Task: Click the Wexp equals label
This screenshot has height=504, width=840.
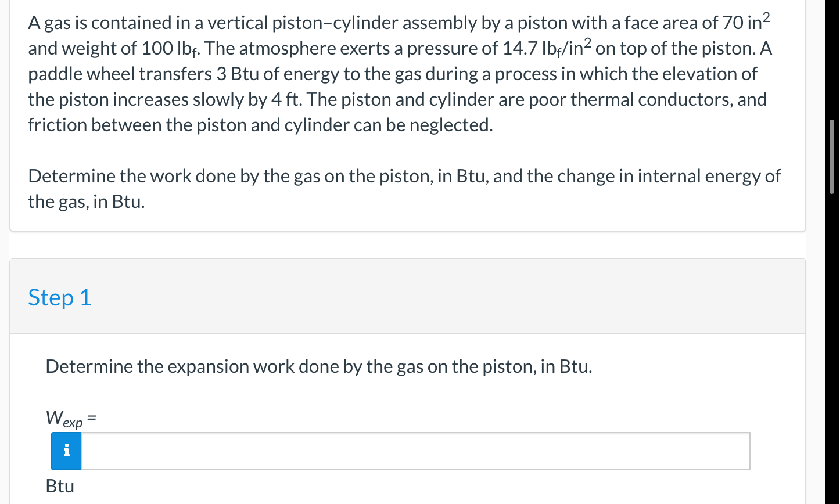Action: (70, 417)
